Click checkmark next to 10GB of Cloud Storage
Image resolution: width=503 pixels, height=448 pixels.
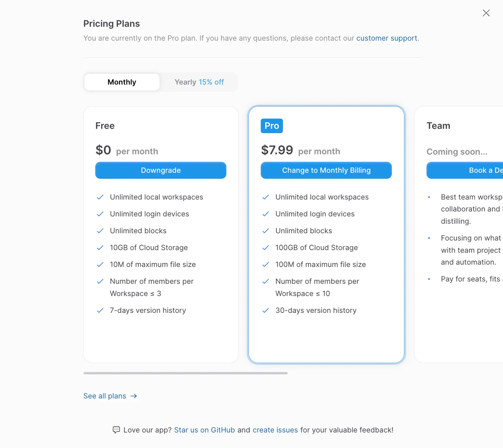click(100, 248)
